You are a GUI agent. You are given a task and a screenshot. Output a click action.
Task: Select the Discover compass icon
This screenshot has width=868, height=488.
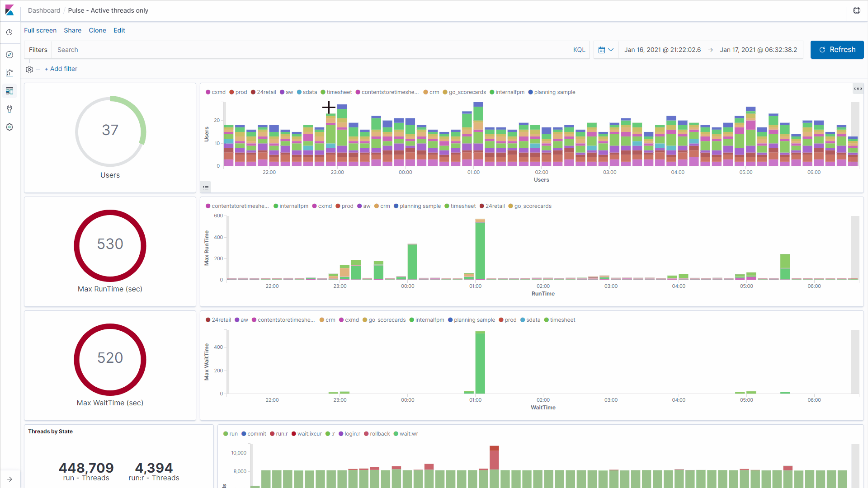(x=9, y=54)
